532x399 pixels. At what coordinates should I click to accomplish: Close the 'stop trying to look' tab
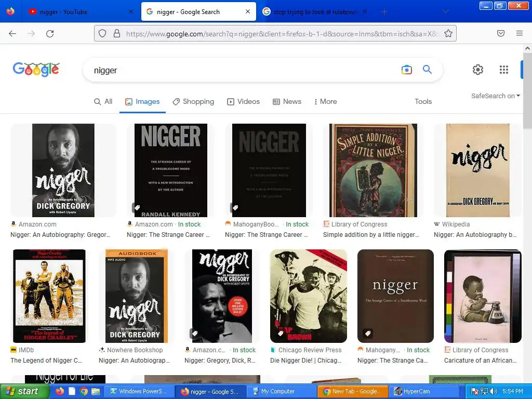(364, 11)
